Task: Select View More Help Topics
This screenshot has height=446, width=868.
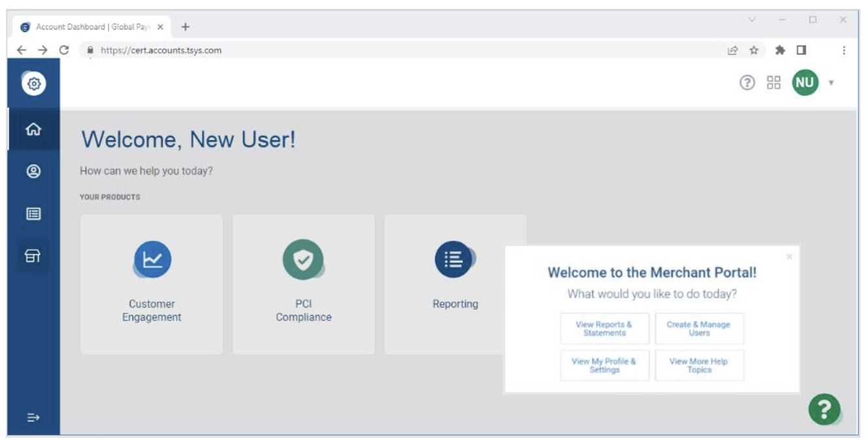Action: [699, 365]
